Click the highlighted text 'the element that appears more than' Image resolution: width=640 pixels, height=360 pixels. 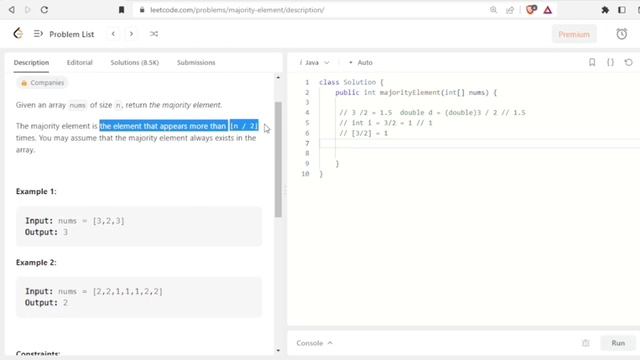click(x=163, y=126)
